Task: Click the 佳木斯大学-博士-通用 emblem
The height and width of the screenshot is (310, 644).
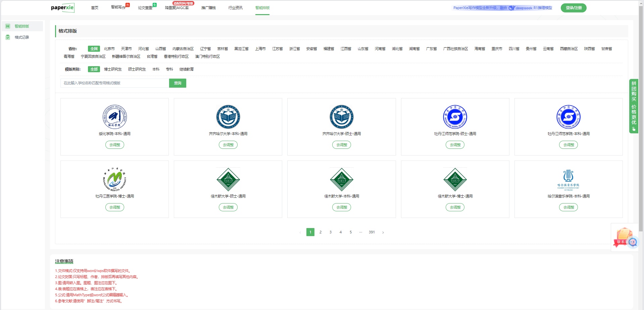Action: (x=455, y=179)
